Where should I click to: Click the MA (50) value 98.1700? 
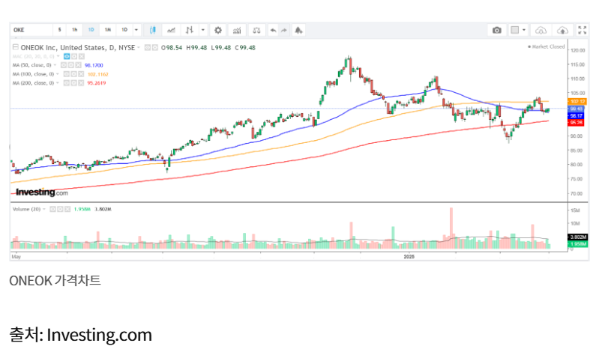point(94,65)
